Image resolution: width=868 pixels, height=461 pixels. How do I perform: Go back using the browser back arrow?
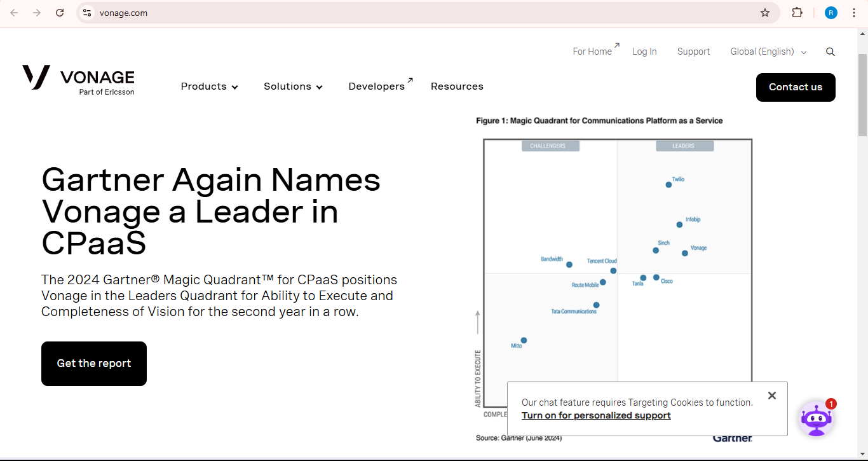click(x=14, y=13)
